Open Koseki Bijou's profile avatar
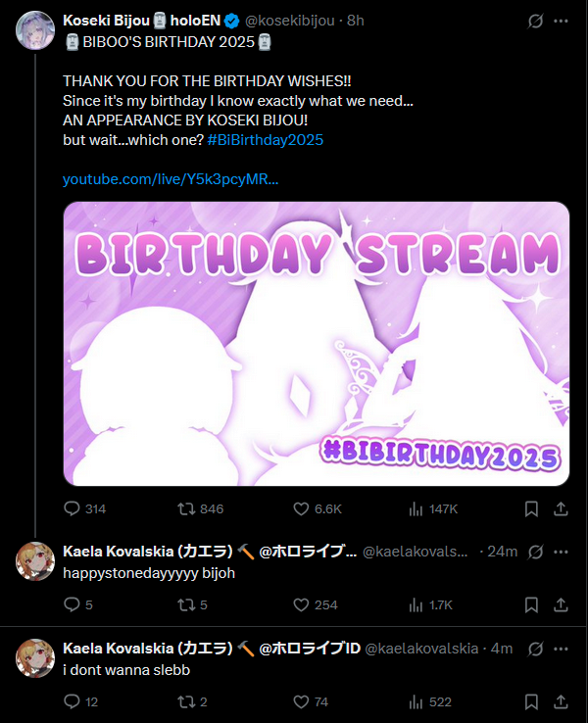Image resolution: width=588 pixels, height=723 pixels. pos(35,30)
